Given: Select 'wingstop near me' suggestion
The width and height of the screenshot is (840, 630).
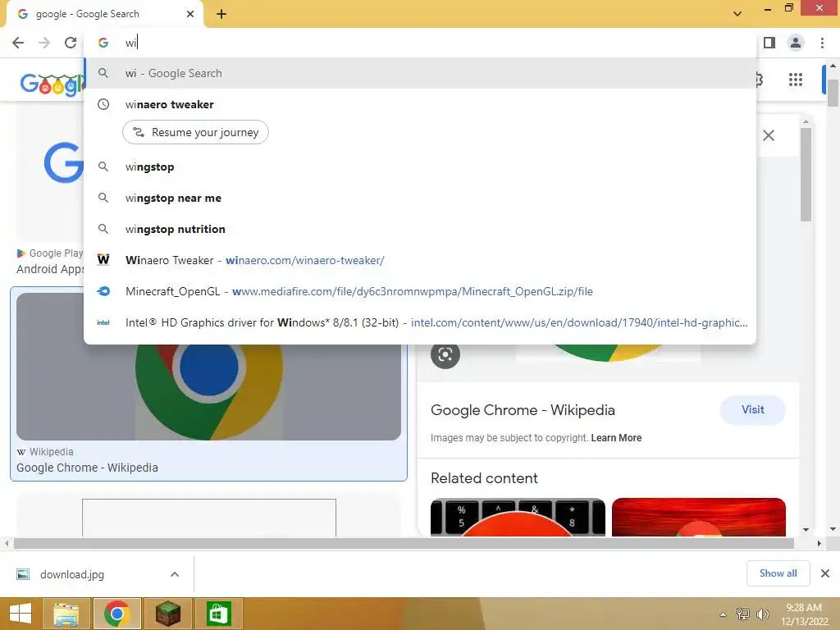Looking at the screenshot, I should point(421,198).
